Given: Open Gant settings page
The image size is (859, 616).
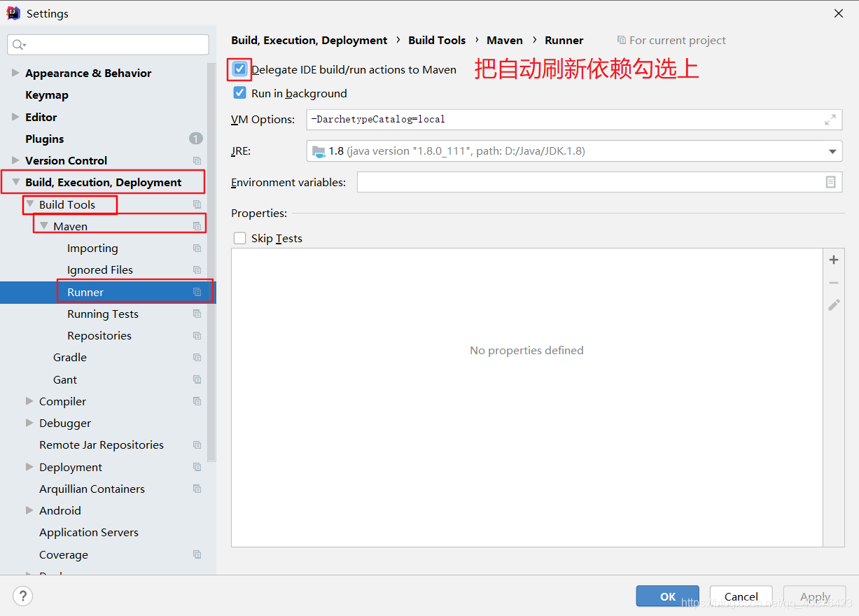Looking at the screenshot, I should tap(65, 379).
